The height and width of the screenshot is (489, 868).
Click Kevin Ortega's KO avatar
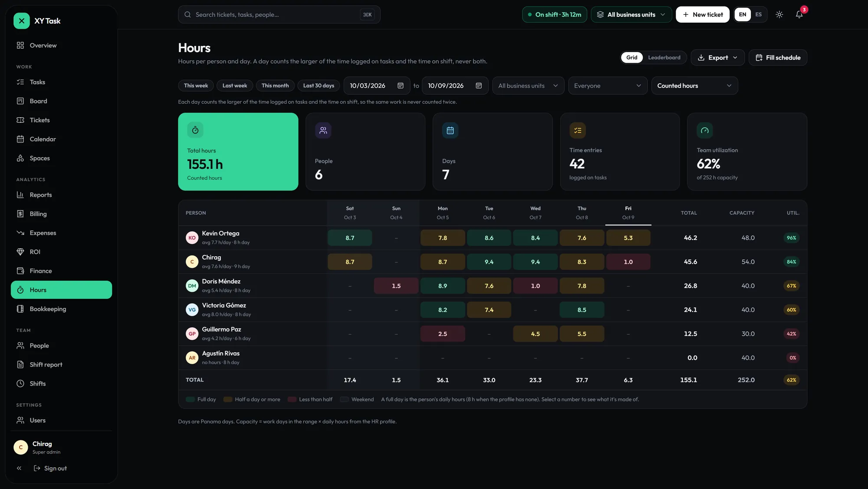[x=192, y=238]
